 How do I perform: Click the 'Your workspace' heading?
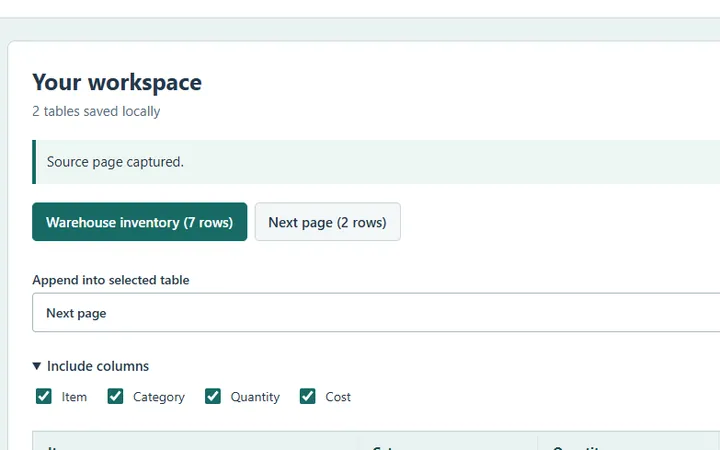tap(117, 83)
